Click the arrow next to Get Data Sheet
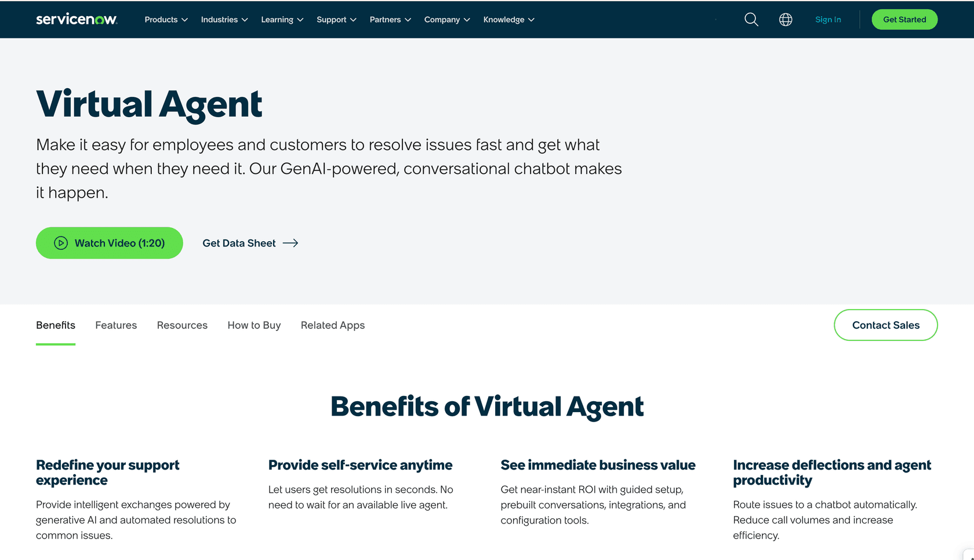 [x=290, y=243]
